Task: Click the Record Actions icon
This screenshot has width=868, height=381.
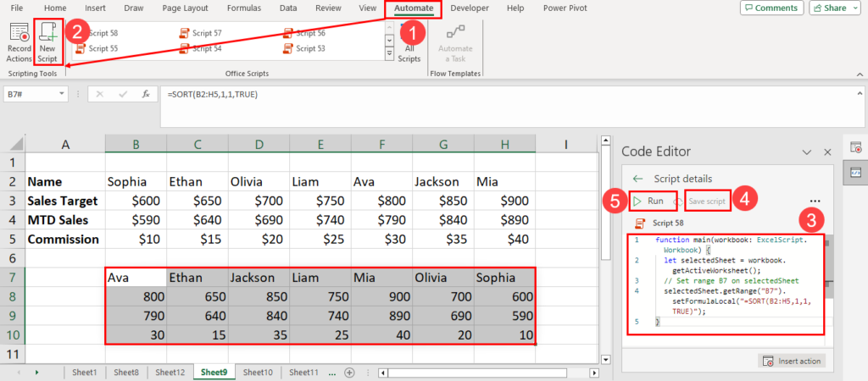Action: point(19,33)
